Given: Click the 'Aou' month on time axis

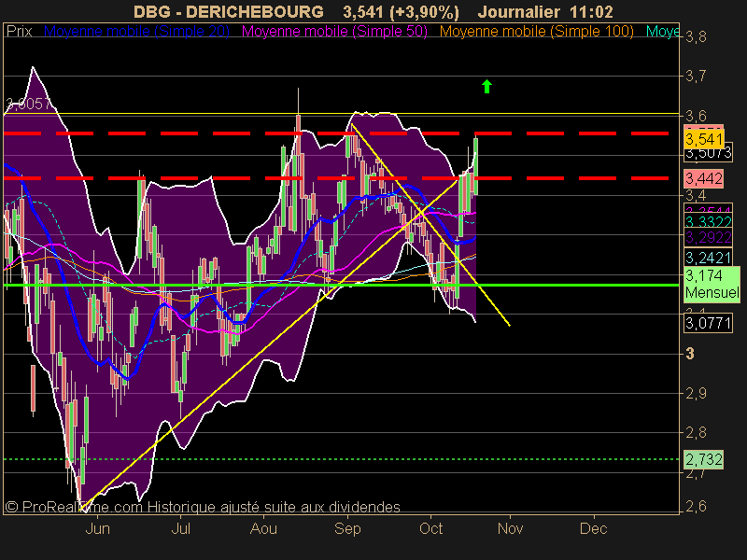Looking at the screenshot, I should pos(263,528).
